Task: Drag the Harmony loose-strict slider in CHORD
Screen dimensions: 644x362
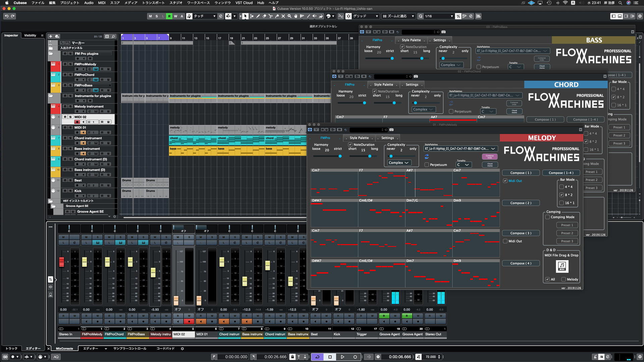Action: click(x=365, y=103)
